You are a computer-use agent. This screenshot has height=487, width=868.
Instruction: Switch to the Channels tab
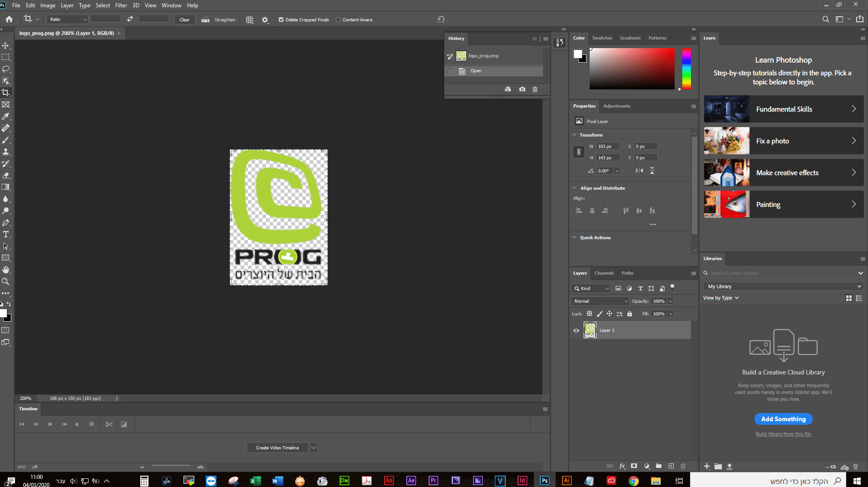point(604,273)
